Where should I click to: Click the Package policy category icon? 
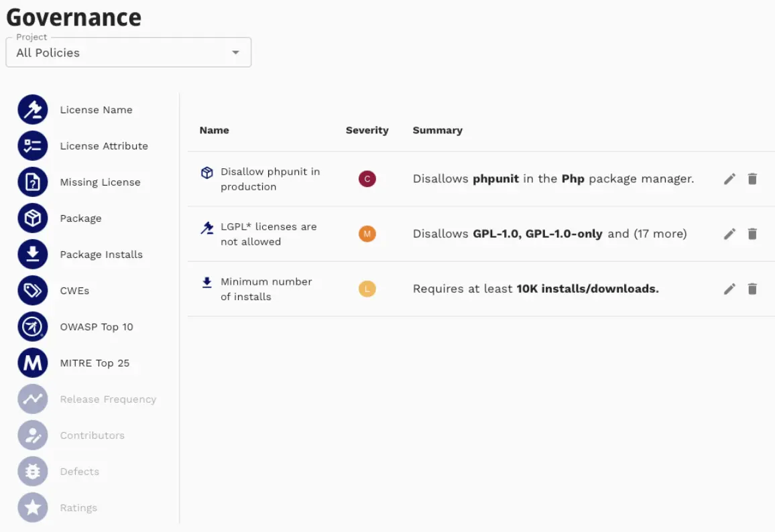click(32, 218)
